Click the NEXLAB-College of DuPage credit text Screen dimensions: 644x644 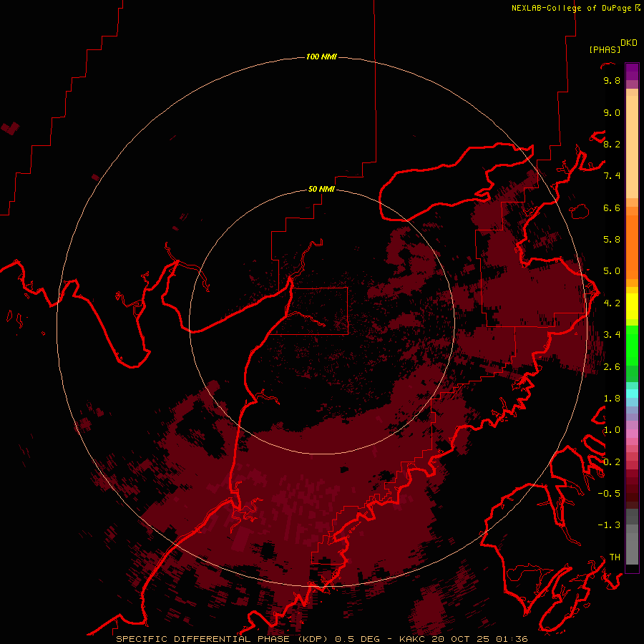pyautogui.click(x=572, y=8)
